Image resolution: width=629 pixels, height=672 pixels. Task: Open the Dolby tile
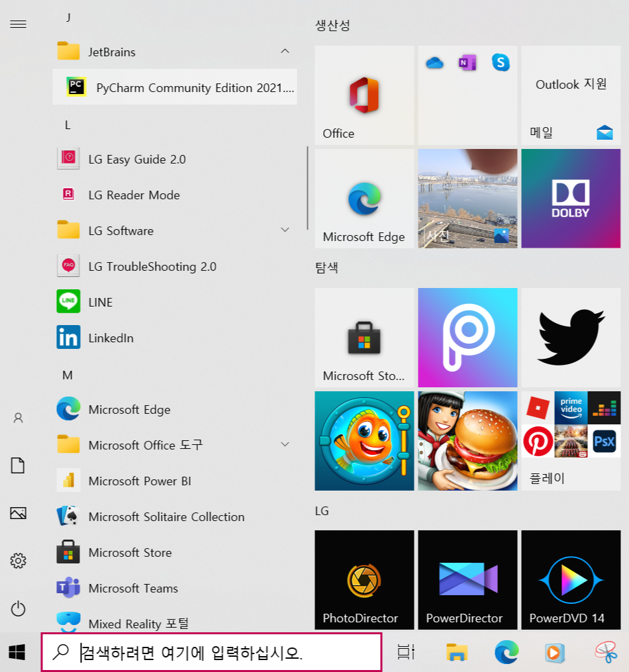(x=571, y=199)
